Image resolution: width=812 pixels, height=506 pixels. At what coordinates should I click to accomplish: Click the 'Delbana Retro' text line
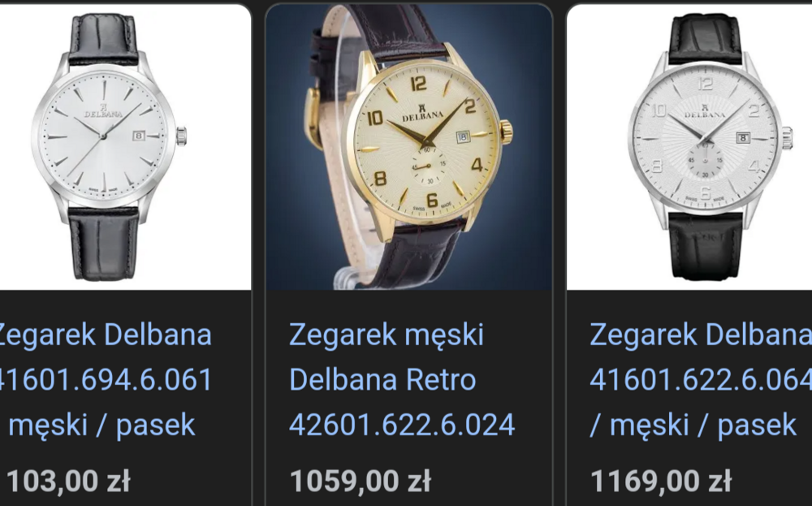coord(382,379)
